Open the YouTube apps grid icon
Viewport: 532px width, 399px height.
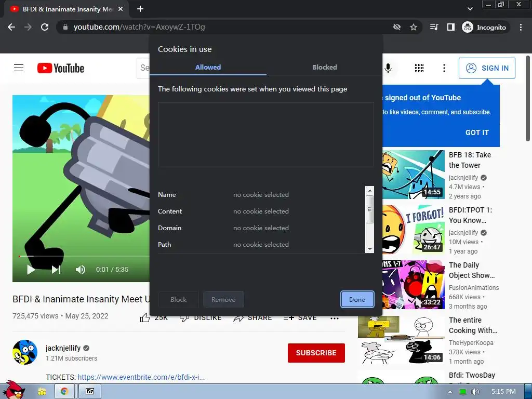[419, 68]
